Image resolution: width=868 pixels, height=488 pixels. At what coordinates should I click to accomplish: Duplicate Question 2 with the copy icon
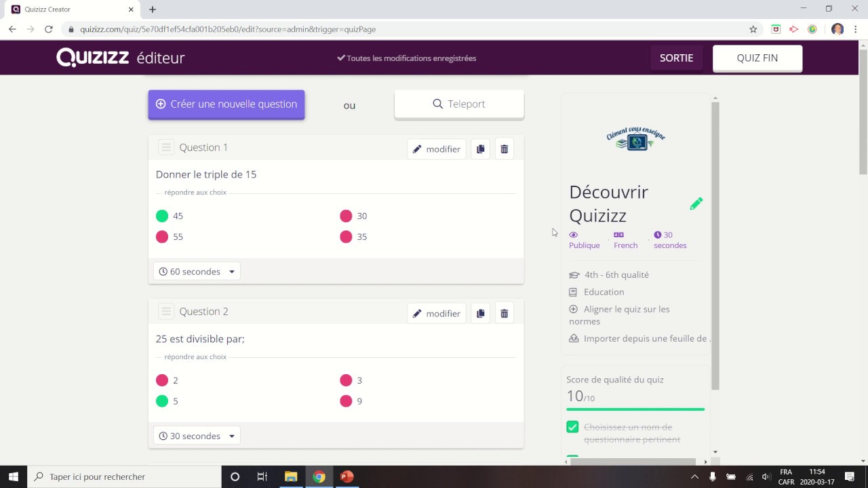[x=480, y=313]
